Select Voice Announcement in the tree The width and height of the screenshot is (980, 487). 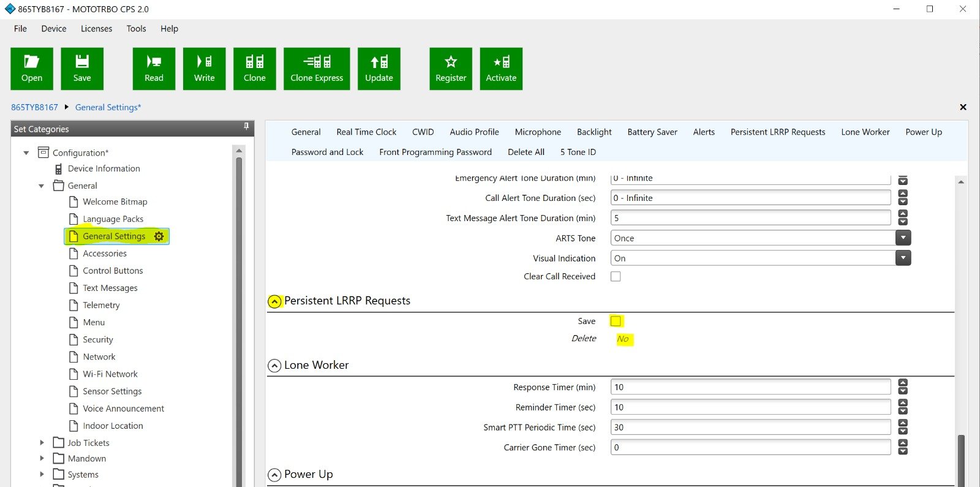tap(123, 408)
